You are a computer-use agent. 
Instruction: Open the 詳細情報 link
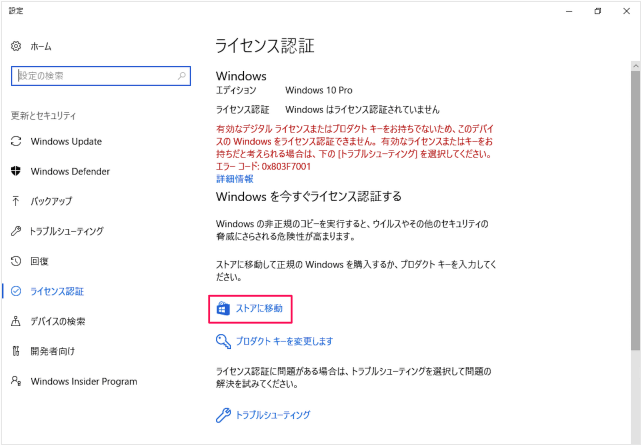pos(235,178)
